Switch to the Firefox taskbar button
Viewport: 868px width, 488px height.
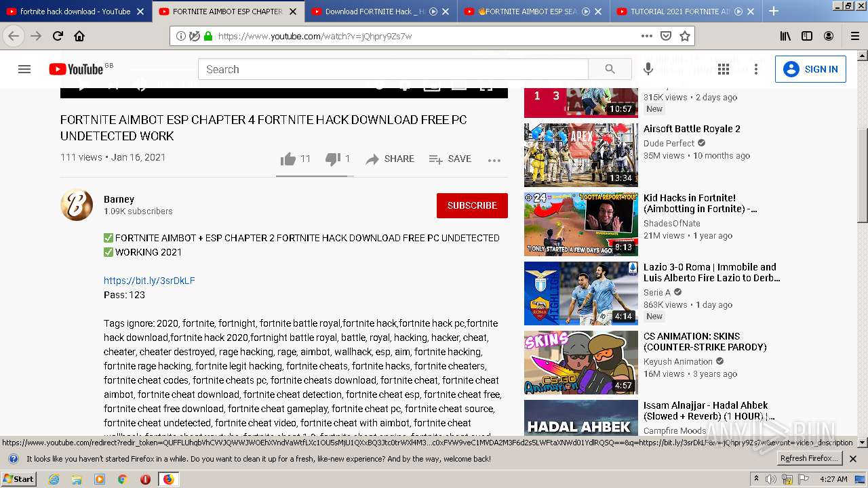pyautogui.click(x=168, y=479)
